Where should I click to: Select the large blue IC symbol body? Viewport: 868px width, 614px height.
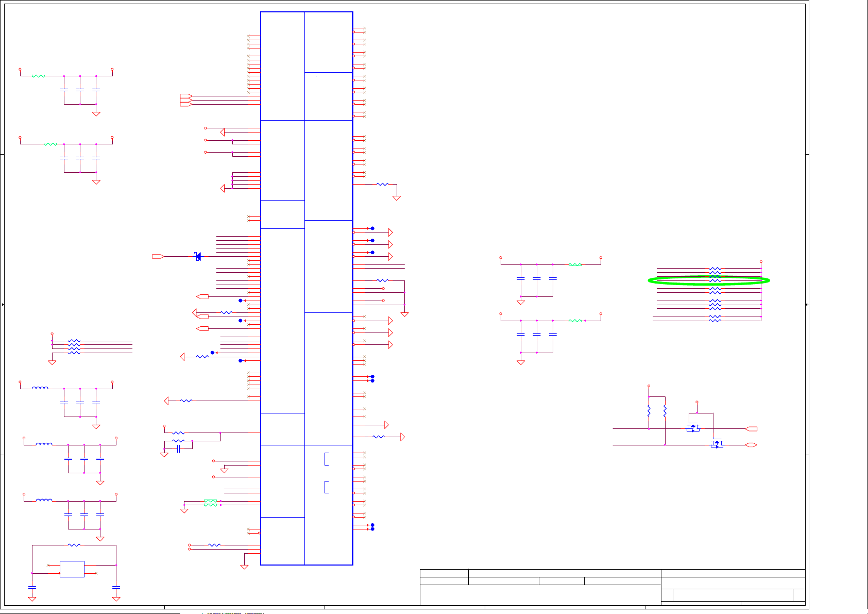coord(307,288)
